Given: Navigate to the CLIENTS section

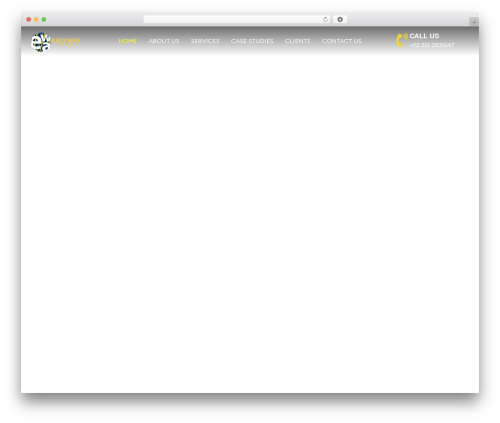Looking at the screenshot, I should pos(297,41).
